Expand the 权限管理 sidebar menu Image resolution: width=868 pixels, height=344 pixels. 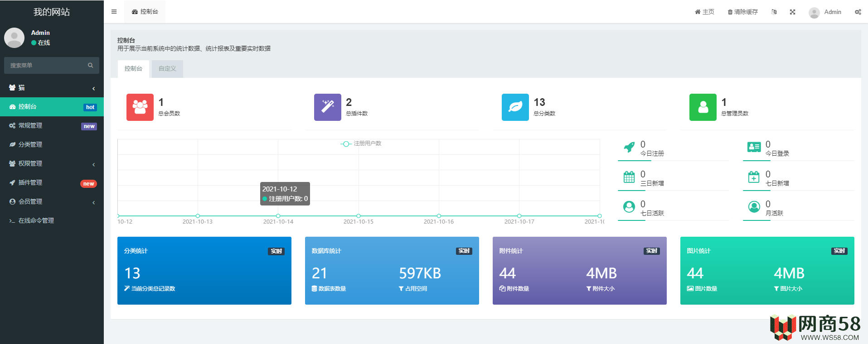coord(52,164)
